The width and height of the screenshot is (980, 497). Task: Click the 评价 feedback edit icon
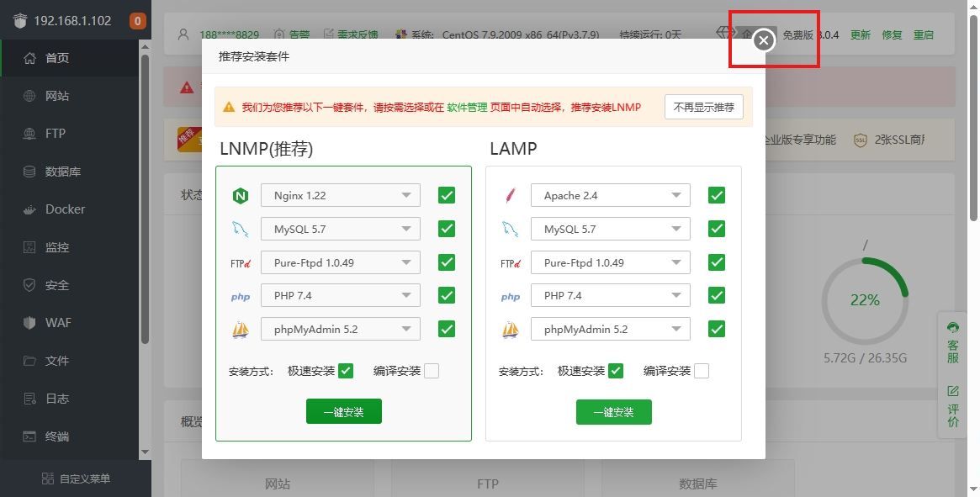pos(952,391)
